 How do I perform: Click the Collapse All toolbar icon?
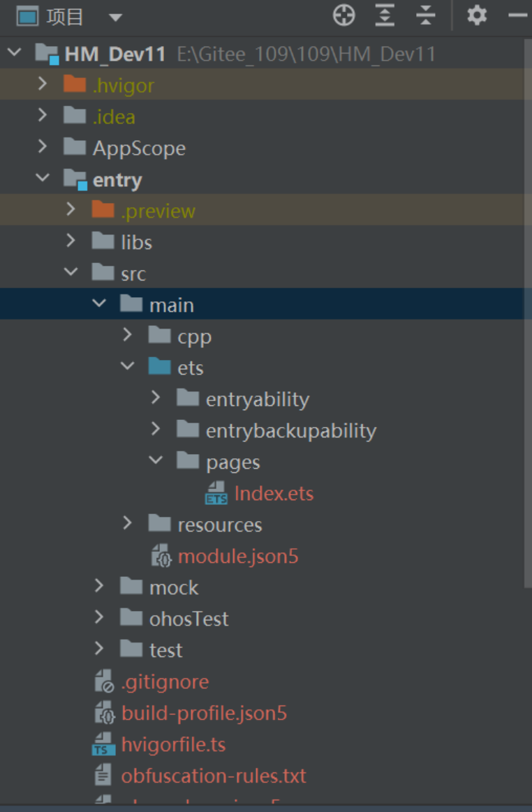(425, 15)
